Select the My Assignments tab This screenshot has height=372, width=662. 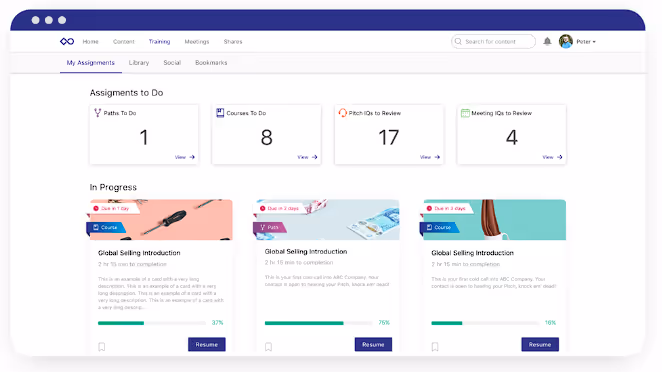[91, 62]
